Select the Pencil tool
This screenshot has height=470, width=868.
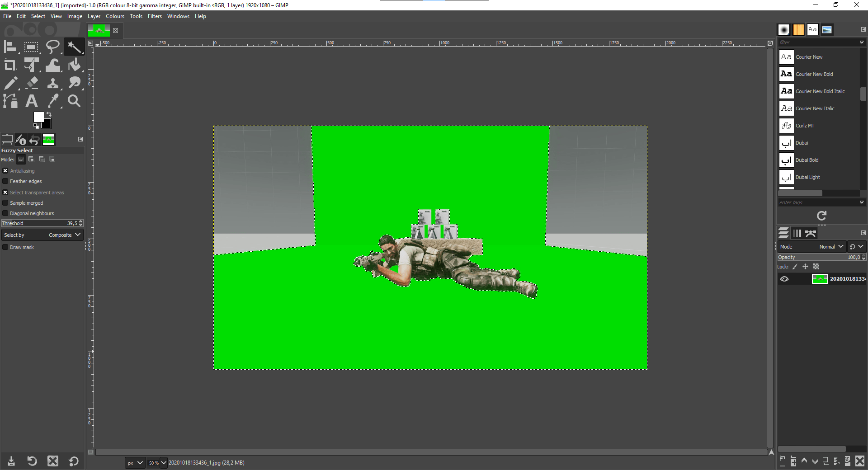click(x=10, y=83)
